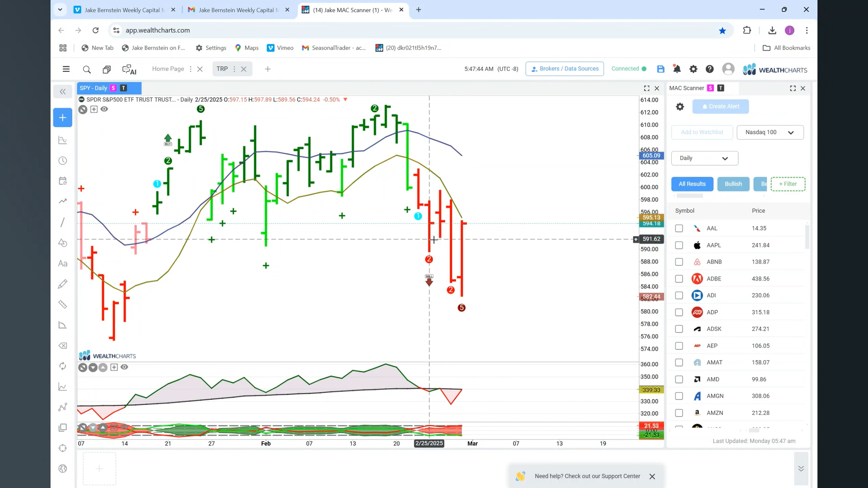Collapse the left toolbar with double chevron
The width and height of the screenshot is (868, 488).
click(x=63, y=92)
